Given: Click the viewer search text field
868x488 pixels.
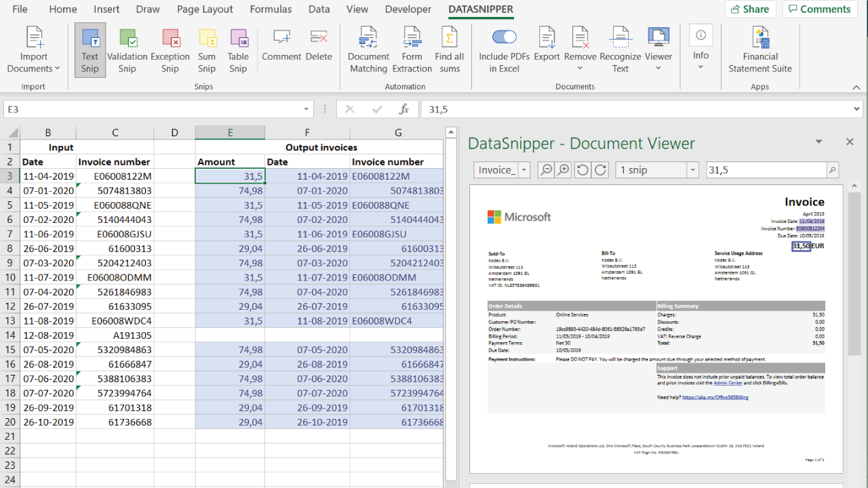Looking at the screenshot, I should [x=765, y=170].
